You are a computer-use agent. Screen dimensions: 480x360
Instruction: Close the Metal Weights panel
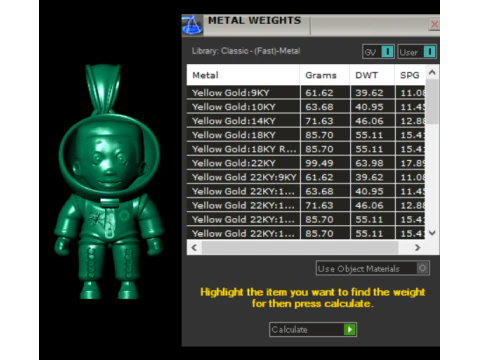(434, 24)
